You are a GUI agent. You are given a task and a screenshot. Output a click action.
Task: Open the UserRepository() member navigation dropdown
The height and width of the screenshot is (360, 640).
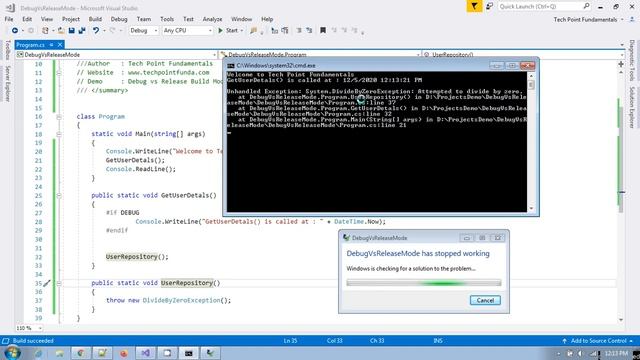click(x=523, y=55)
